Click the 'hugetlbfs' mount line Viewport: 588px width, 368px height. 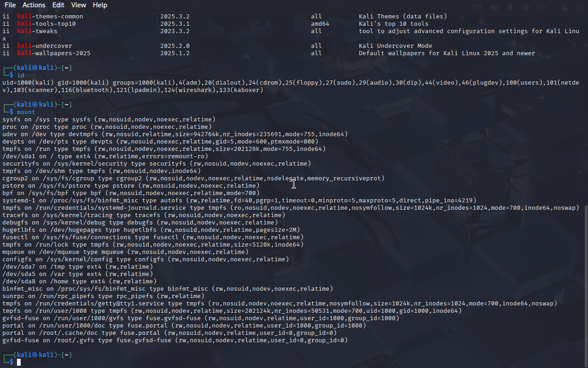(151, 230)
